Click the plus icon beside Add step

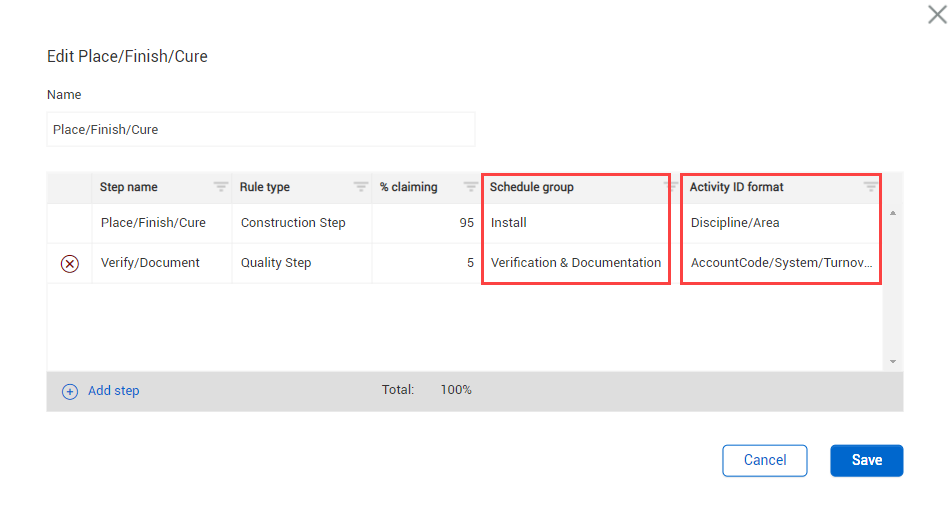(x=70, y=392)
